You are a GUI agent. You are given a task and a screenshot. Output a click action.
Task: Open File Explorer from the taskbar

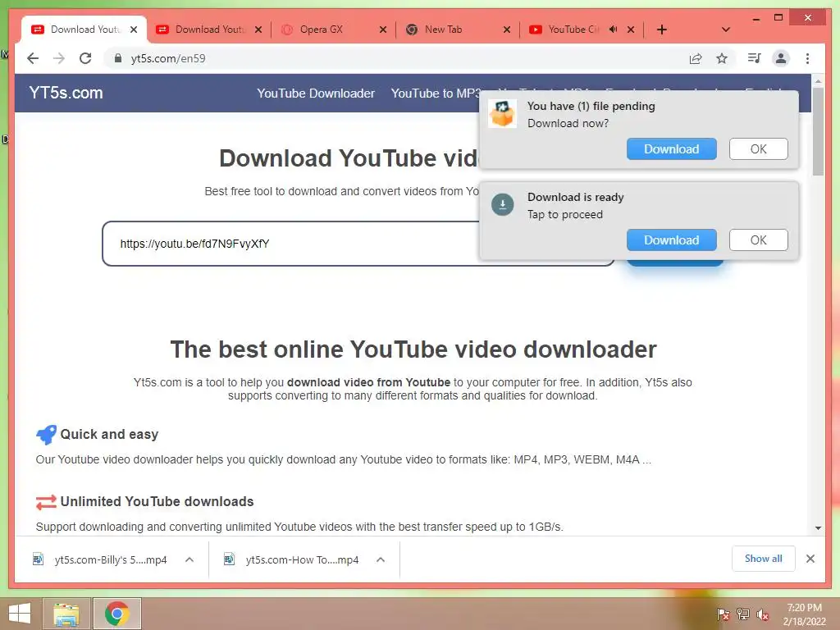click(x=66, y=614)
